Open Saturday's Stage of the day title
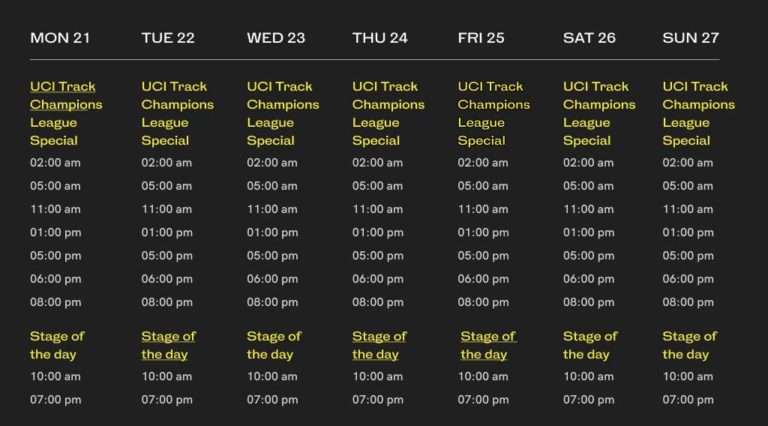The height and width of the screenshot is (426, 768). pyautogui.click(x=590, y=345)
